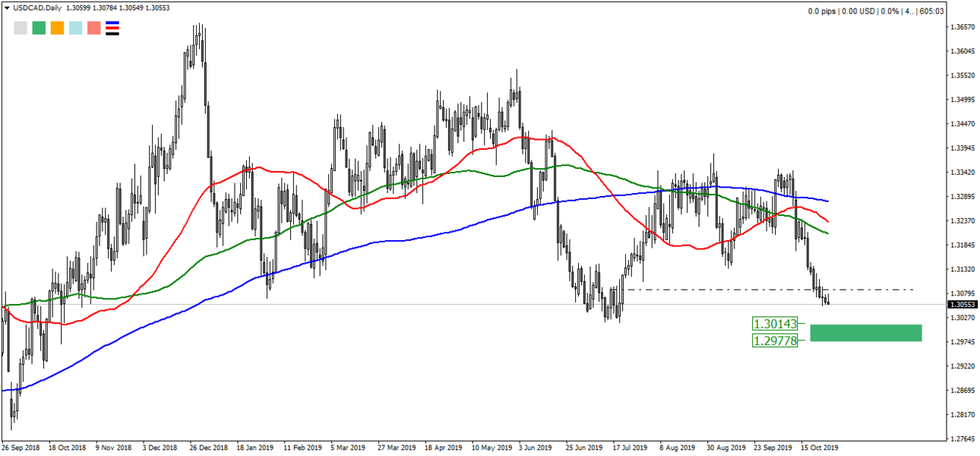980x456 pixels.
Task: Click the blue-red-black moving averages lines icon
Action: pos(112,28)
